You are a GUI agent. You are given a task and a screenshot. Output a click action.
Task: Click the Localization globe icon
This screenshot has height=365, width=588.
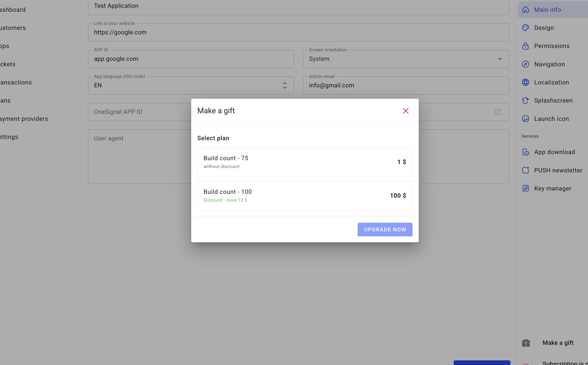[525, 82]
